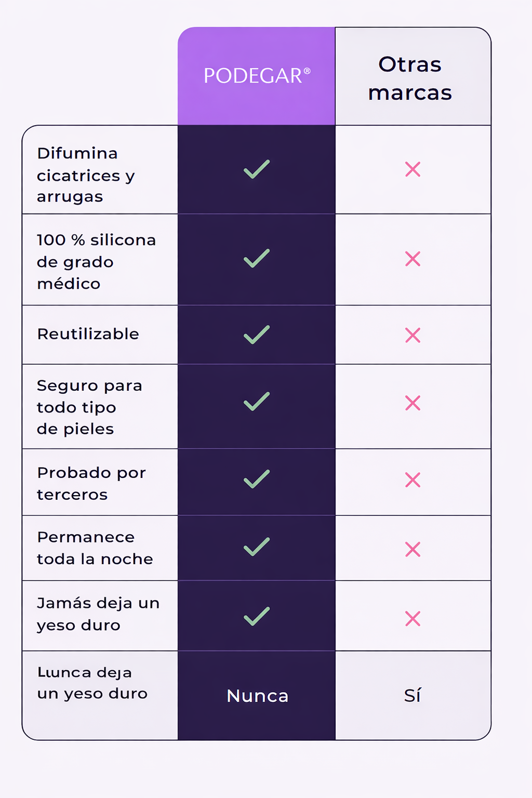Click the pink X for Reutilizable row
This screenshot has height=798, width=532.
pyautogui.click(x=413, y=335)
